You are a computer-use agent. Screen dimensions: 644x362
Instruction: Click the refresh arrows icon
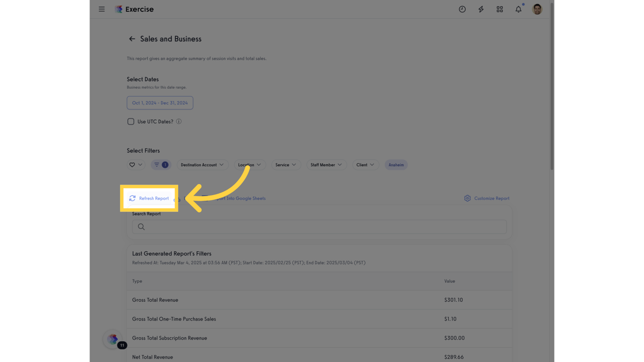tap(132, 198)
